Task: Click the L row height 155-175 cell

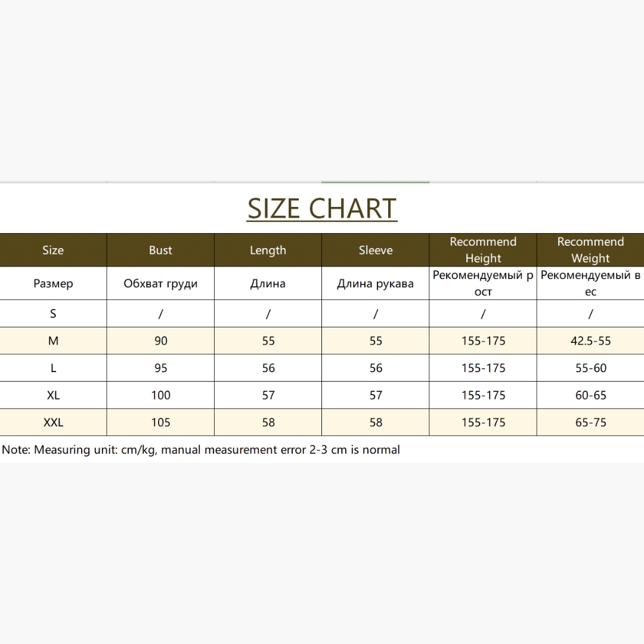Action: (x=483, y=368)
